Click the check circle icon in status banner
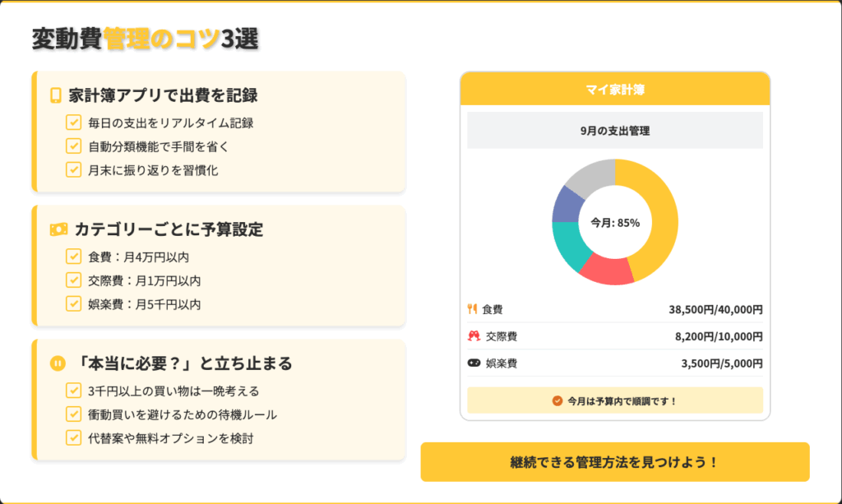 [557, 400]
